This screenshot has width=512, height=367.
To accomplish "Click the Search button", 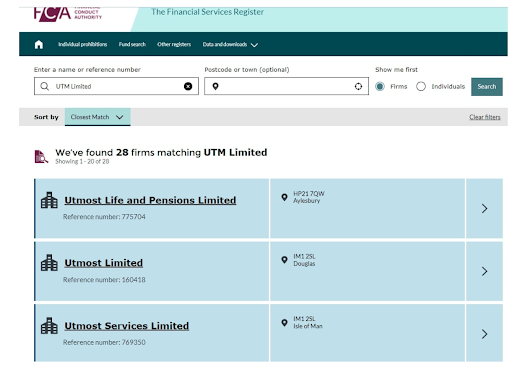I will pyautogui.click(x=487, y=87).
